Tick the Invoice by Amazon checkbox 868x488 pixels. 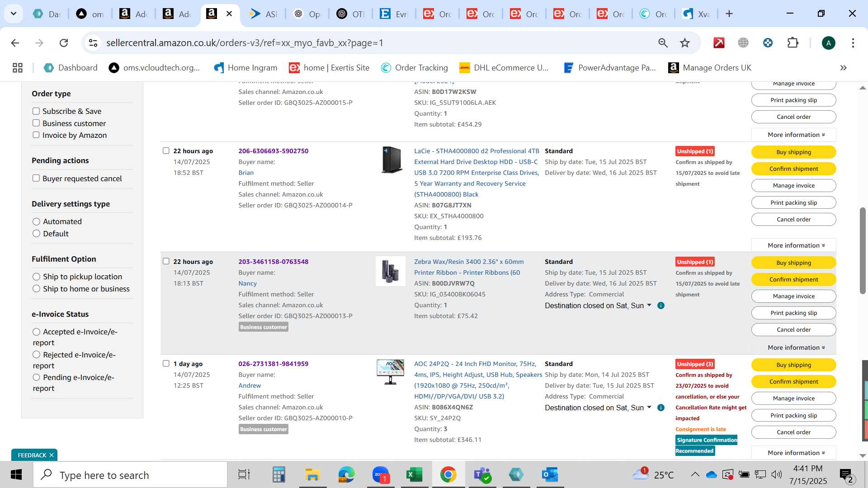pyautogui.click(x=36, y=135)
